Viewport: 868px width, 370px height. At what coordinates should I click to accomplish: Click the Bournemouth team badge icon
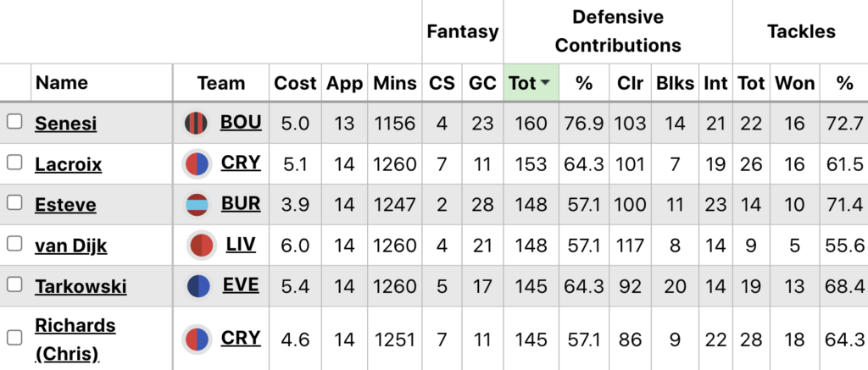point(198,124)
